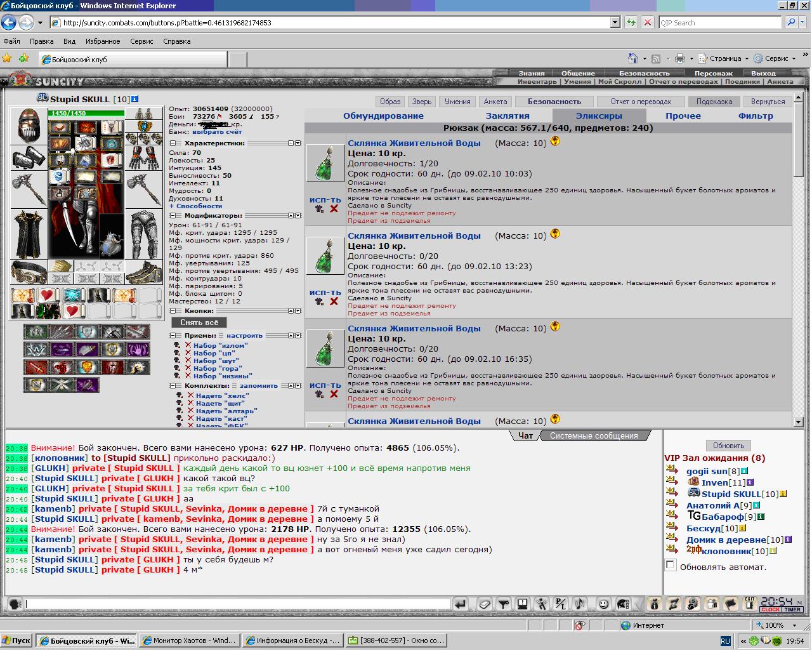Open the smiley emoticons icon in chat bar

603,604
